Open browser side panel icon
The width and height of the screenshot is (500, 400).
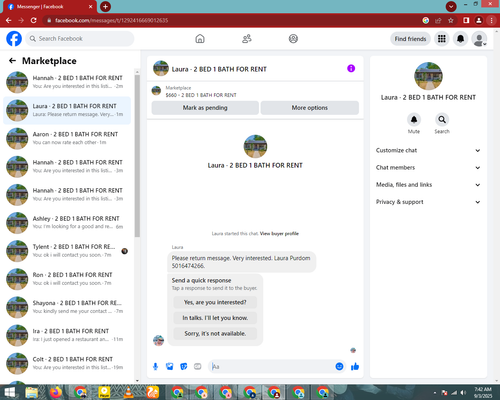click(466, 20)
